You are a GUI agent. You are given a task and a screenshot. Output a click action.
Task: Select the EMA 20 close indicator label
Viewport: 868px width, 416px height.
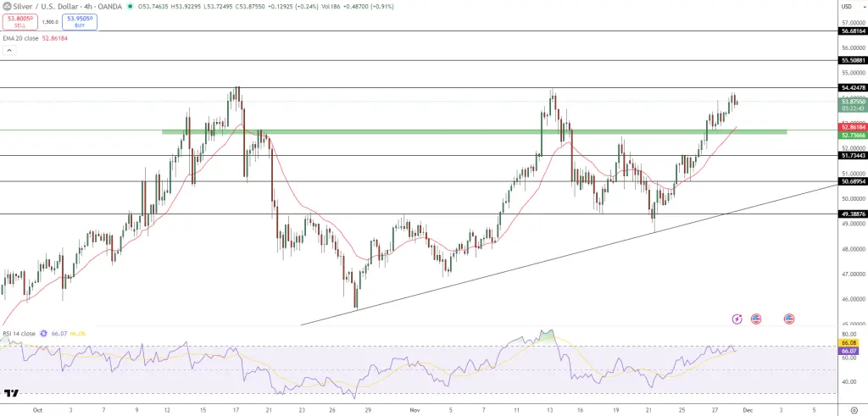[21, 38]
